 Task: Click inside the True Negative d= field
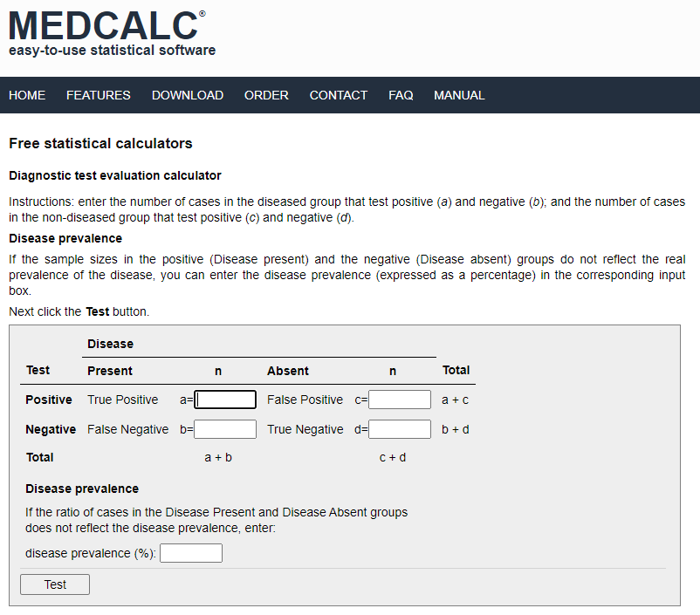coord(399,428)
